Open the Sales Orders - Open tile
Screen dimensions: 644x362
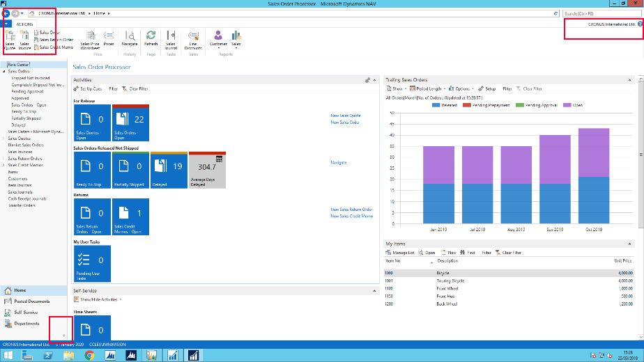[130, 124]
